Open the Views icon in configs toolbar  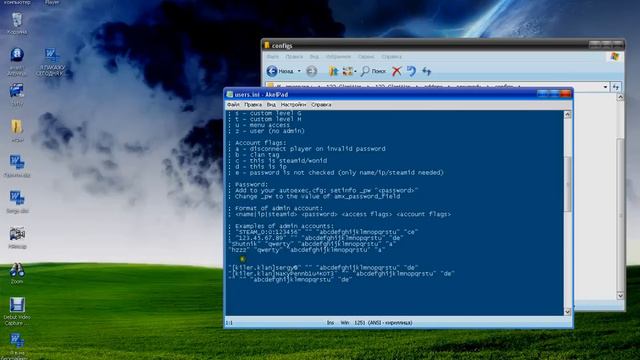click(x=347, y=71)
